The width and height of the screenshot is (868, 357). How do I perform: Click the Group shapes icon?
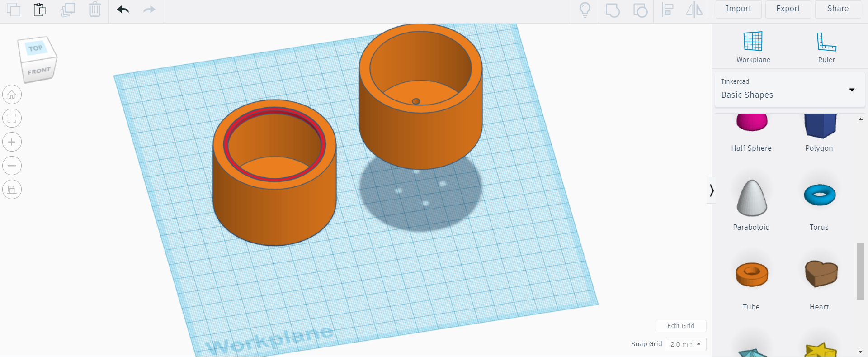pos(613,10)
